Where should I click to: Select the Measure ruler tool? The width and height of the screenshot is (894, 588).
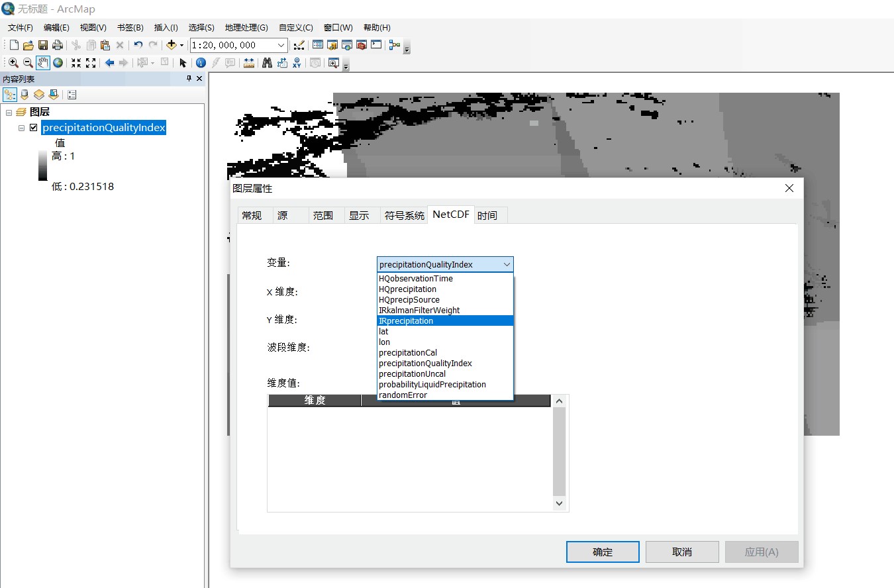[x=248, y=63]
